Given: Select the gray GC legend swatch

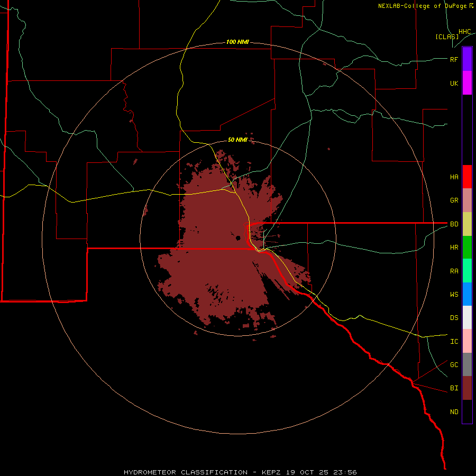Looking at the screenshot, I should (x=467, y=364).
